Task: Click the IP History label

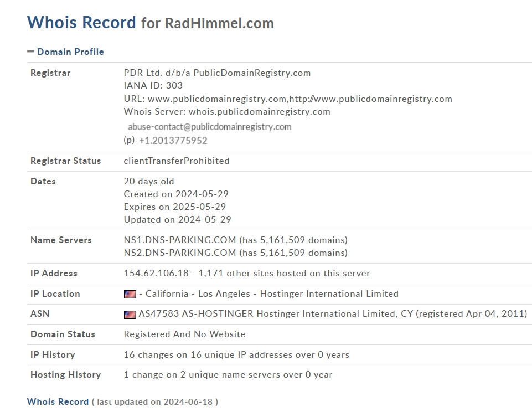Action: (53, 354)
